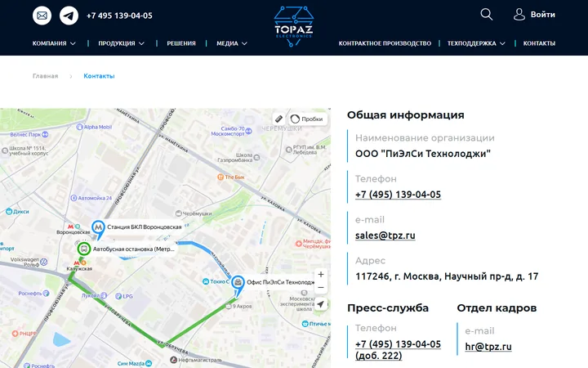Select the map ruler measurement tool

coord(278,119)
